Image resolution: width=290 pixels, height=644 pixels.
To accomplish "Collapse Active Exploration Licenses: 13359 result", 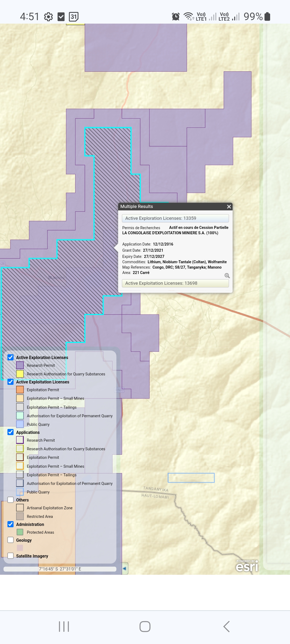I will click(x=175, y=218).
